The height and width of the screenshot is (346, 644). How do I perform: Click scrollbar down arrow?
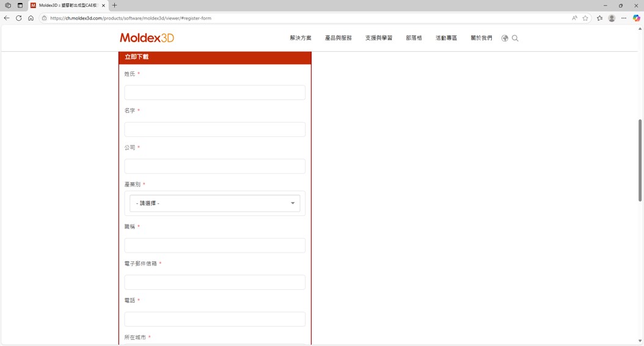click(x=640, y=341)
